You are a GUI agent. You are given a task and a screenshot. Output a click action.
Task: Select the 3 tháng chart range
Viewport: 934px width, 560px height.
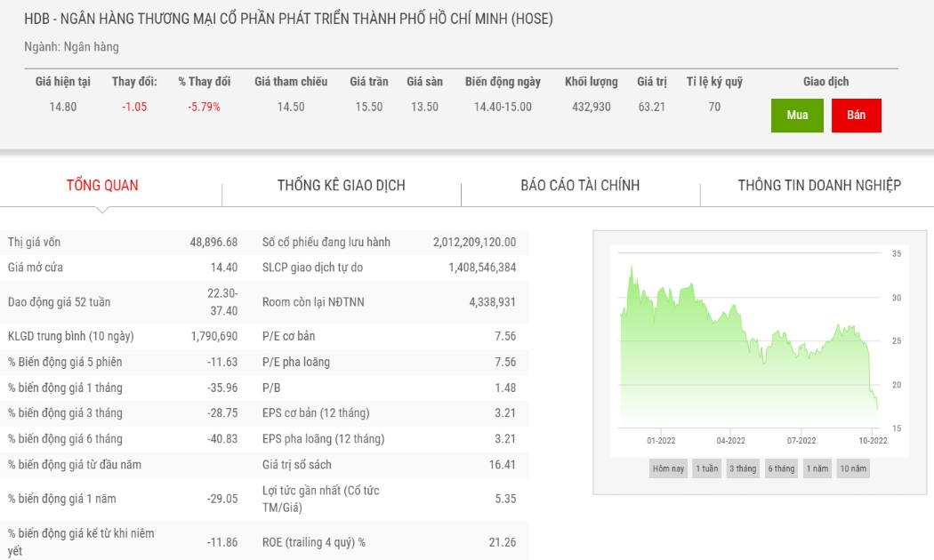(743, 468)
